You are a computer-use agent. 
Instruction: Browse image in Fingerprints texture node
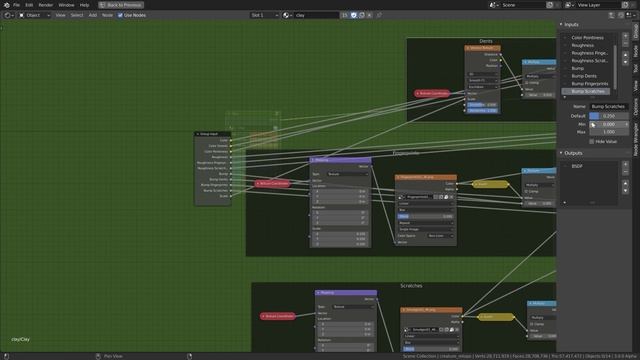tap(401, 197)
